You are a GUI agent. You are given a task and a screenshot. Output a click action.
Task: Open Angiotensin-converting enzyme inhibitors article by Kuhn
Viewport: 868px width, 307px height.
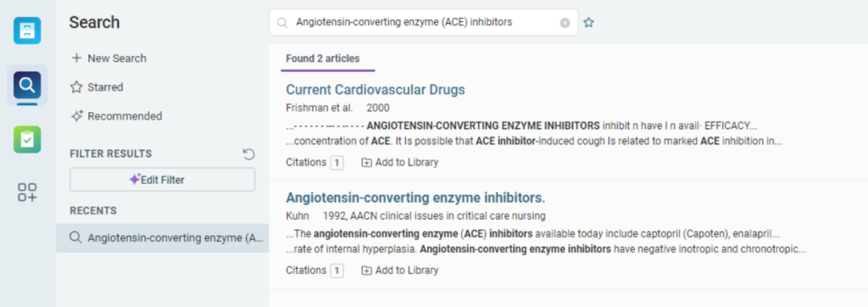pos(415,198)
